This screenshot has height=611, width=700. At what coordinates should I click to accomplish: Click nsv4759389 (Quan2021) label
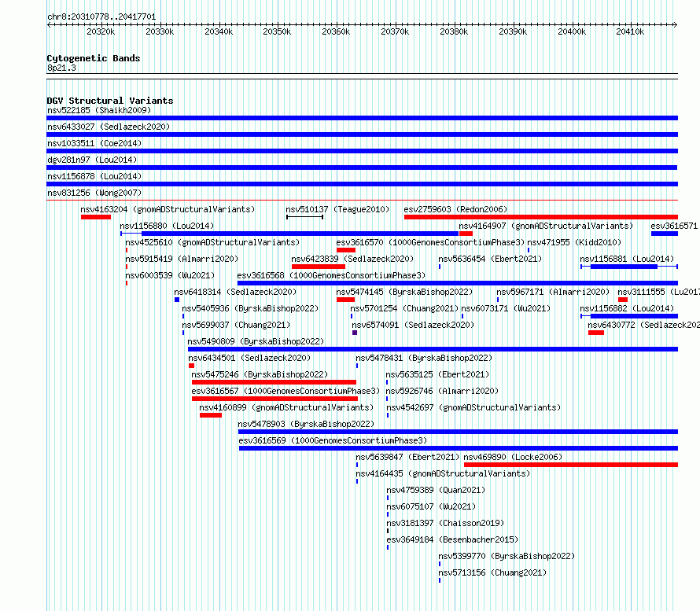[x=436, y=490]
